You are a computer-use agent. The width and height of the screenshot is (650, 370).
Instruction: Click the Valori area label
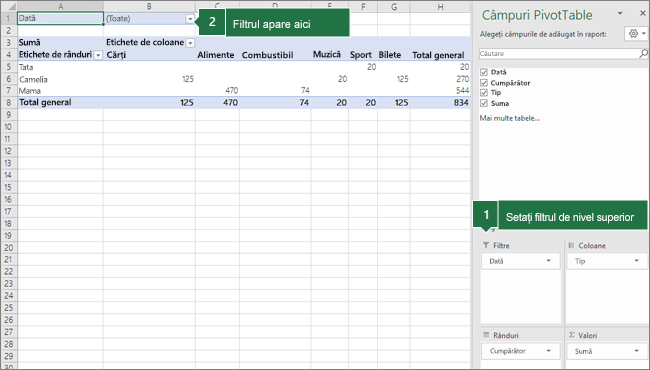click(x=587, y=335)
